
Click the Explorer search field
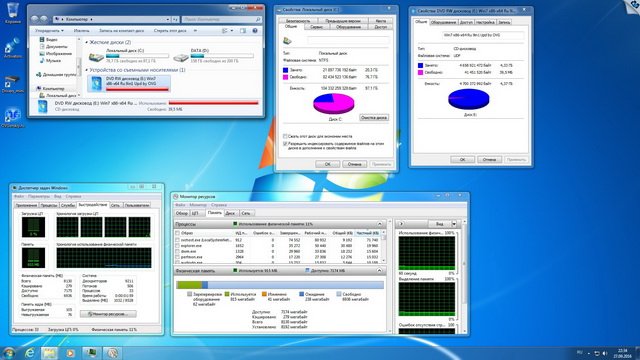[x=222, y=19]
